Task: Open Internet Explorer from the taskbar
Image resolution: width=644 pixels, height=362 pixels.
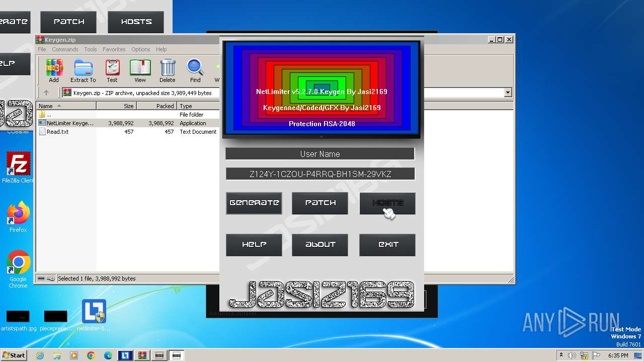Action: [x=40, y=355]
